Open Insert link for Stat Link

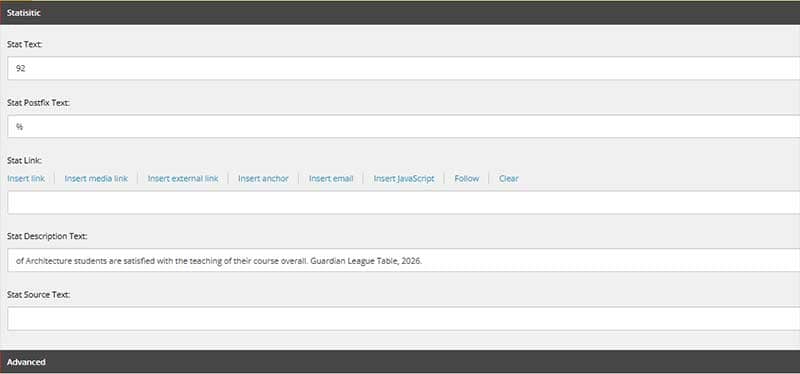point(26,179)
